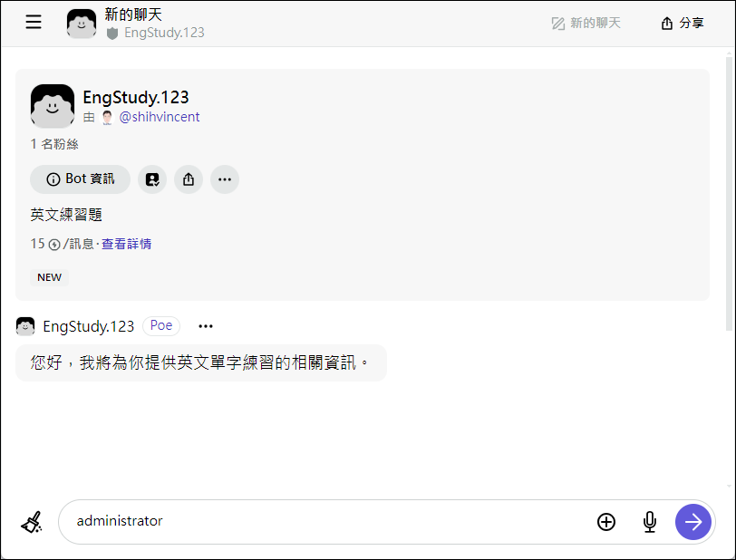Open message options ellipsis beside Poe badge

(206, 326)
